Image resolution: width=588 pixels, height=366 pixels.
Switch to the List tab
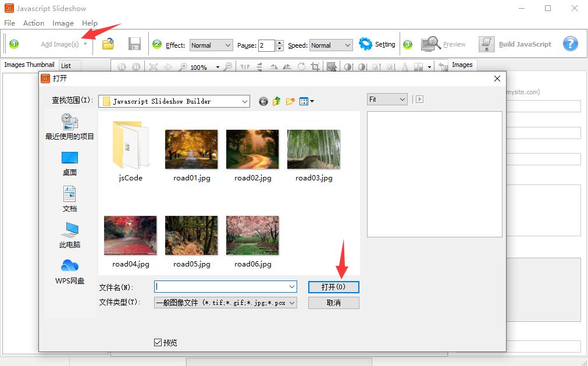66,66
